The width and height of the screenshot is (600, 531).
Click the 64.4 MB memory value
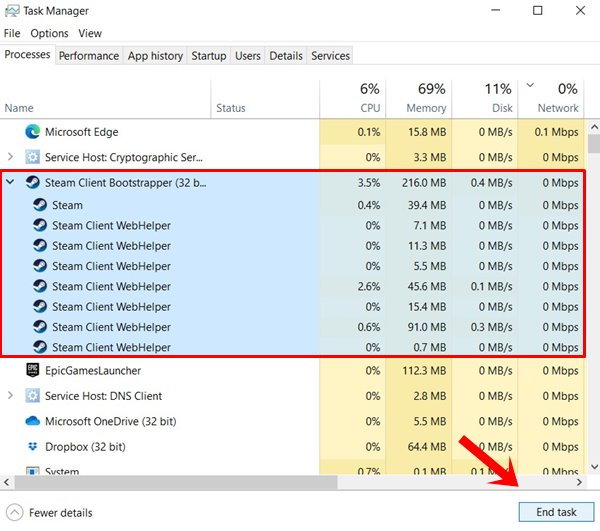pyautogui.click(x=427, y=446)
